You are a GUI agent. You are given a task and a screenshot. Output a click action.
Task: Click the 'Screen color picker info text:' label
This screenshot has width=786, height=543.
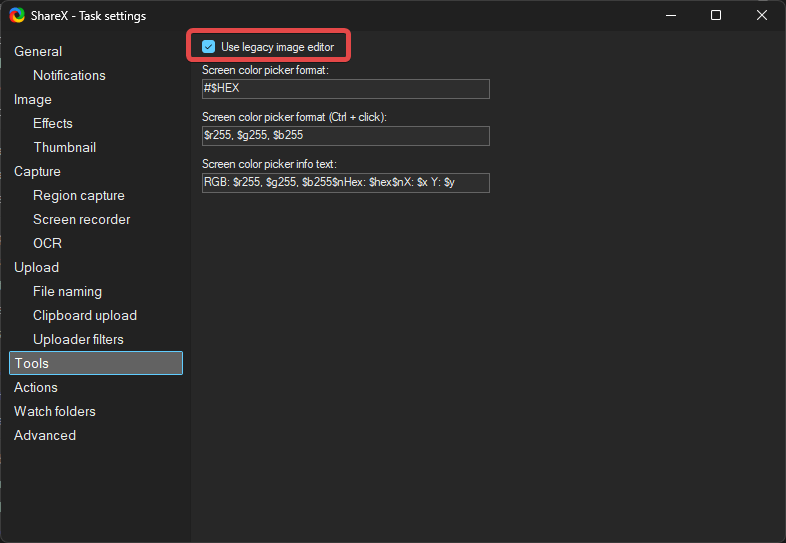[269, 164]
